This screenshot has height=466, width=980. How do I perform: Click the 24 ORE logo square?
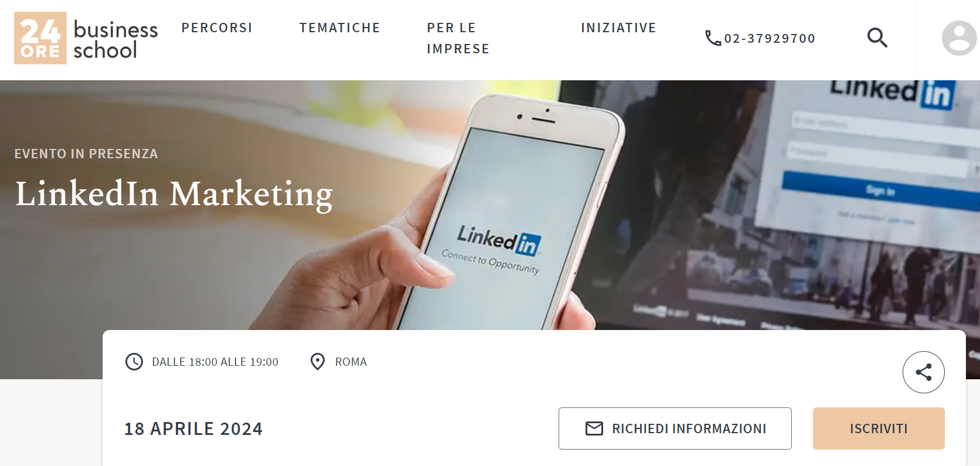pos(40,38)
